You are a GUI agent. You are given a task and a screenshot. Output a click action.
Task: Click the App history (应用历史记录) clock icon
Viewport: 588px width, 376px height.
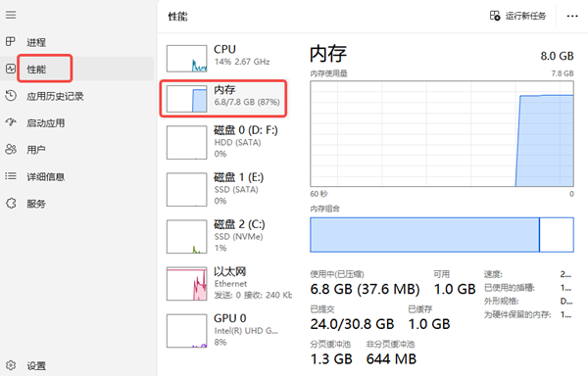[11, 96]
